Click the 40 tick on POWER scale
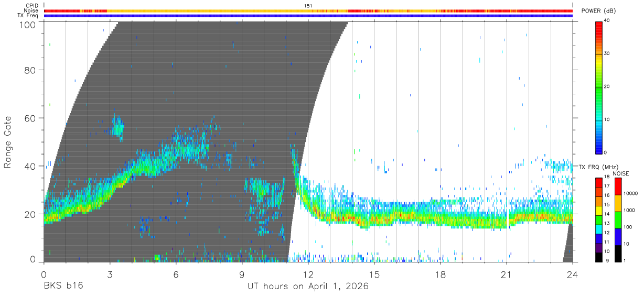The height and width of the screenshot is (297, 644). [x=607, y=21]
